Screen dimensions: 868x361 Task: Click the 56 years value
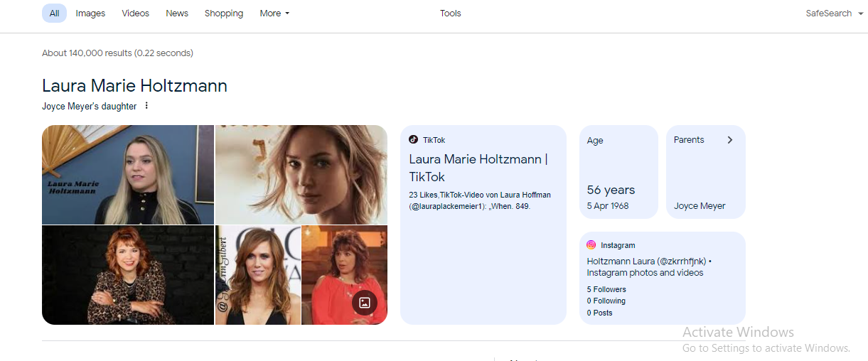click(x=611, y=190)
